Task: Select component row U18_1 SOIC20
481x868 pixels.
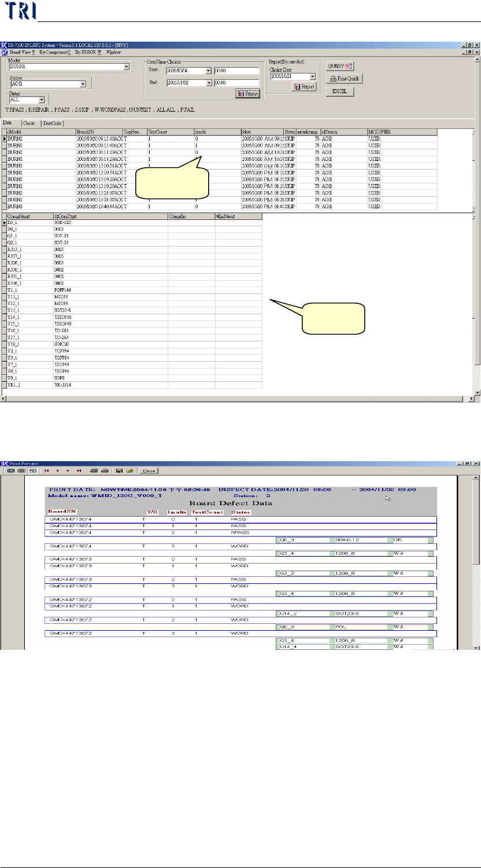Action: pyautogui.click(x=134, y=344)
